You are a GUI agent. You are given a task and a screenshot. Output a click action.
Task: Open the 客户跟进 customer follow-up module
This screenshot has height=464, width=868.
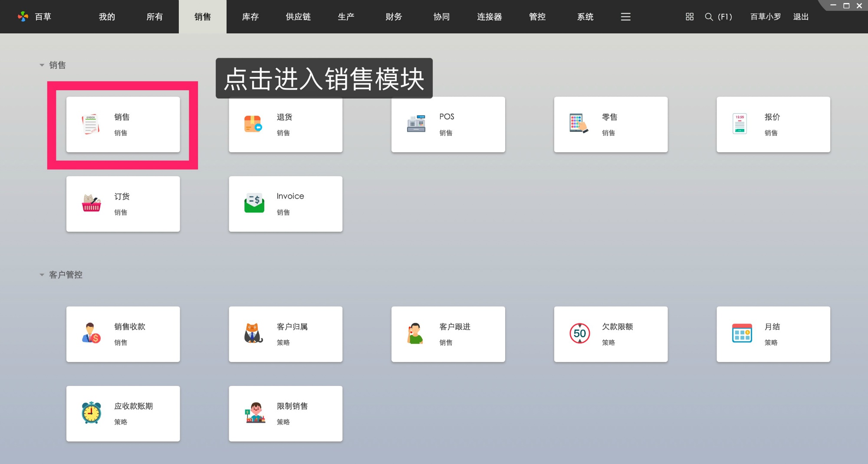click(448, 334)
